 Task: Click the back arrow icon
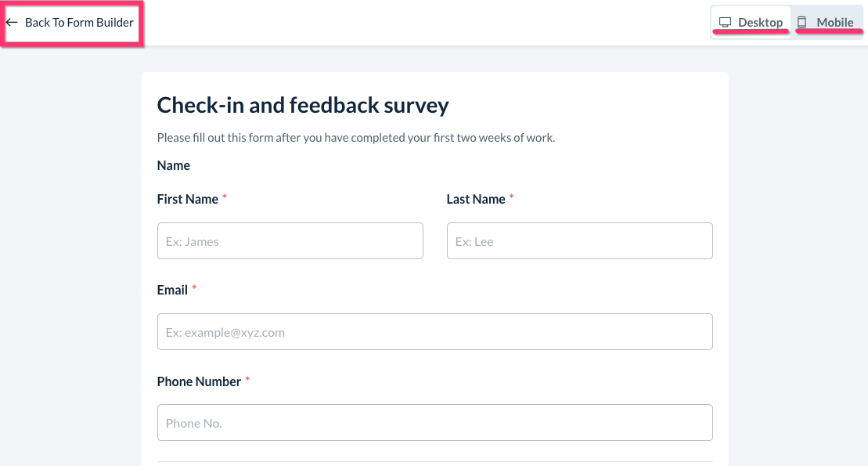pos(12,23)
